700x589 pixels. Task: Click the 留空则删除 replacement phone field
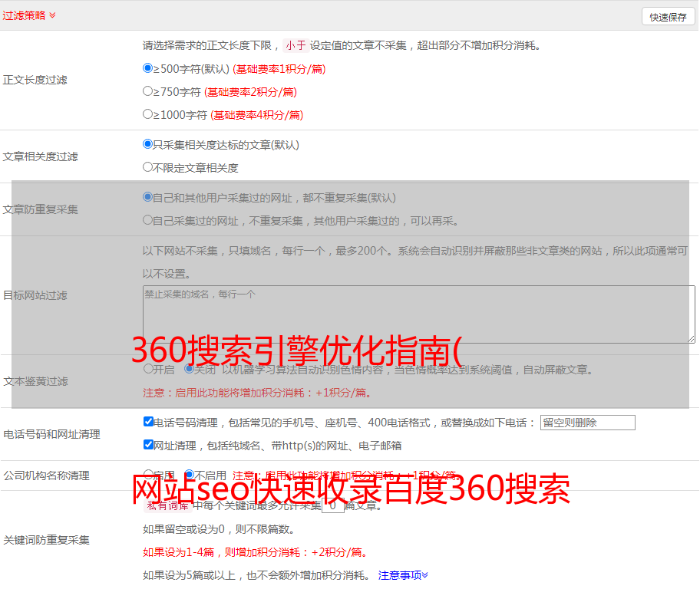tap(587, 423)
